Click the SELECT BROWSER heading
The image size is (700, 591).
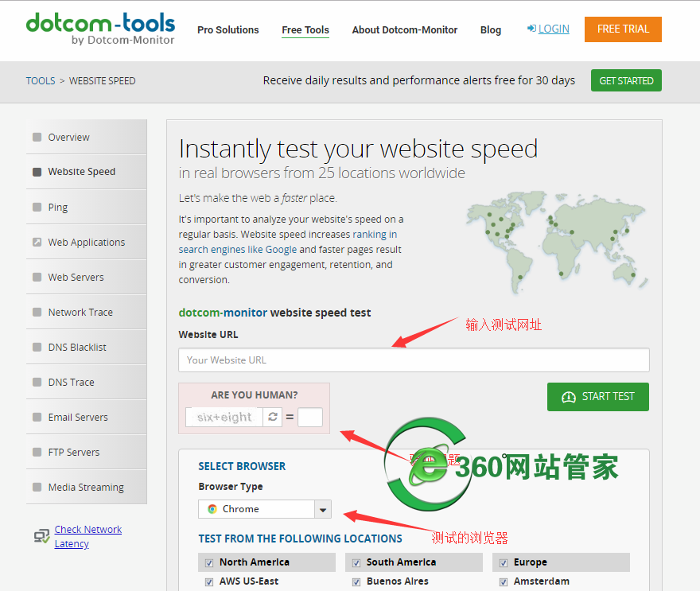pyautogui.click(x=242, y=466)
